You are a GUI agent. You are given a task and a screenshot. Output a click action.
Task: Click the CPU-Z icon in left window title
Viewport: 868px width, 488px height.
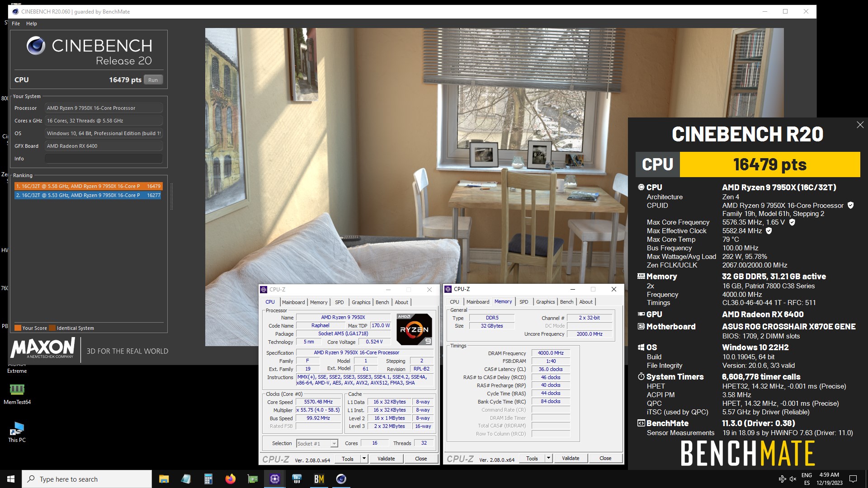[x=264, y=290]
